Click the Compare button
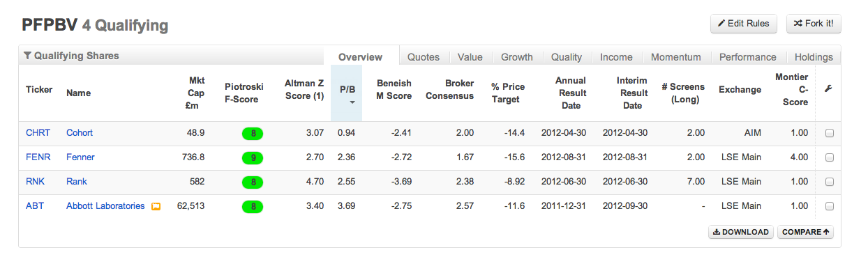868x257 pixels. [805, 232]
